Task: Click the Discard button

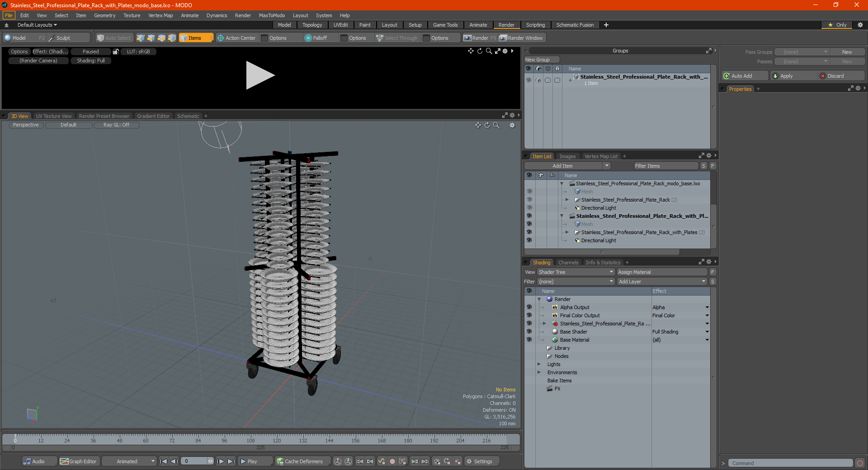Action: [x=842, y=76]
